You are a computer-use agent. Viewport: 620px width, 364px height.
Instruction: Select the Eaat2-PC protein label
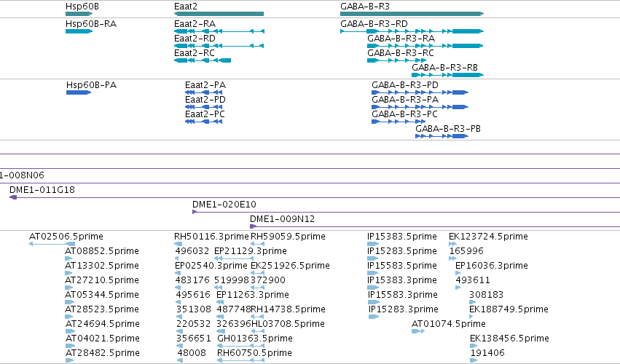tap(205, 114)
